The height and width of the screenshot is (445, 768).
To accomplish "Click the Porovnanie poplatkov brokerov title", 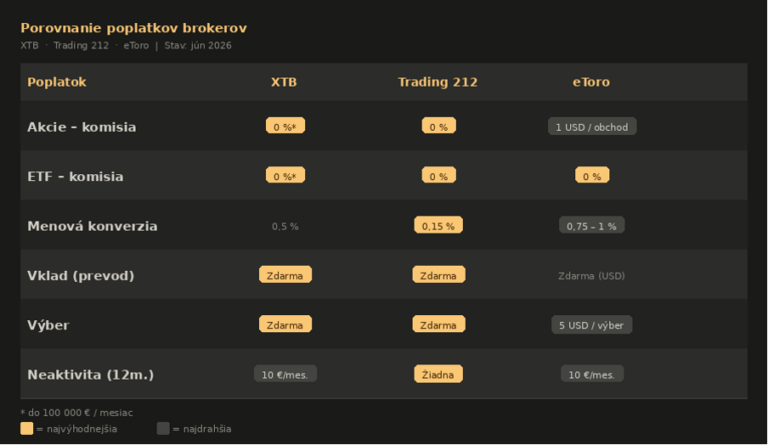I will point(134,28).
